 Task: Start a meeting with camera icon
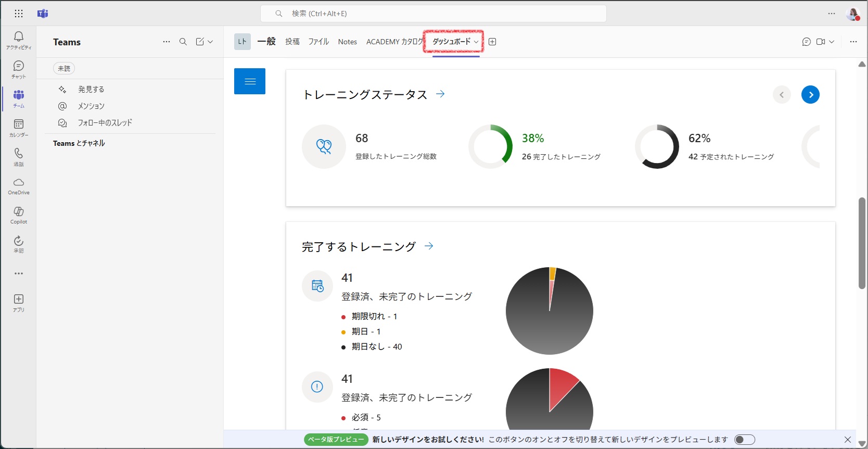(x=821, y=42)
